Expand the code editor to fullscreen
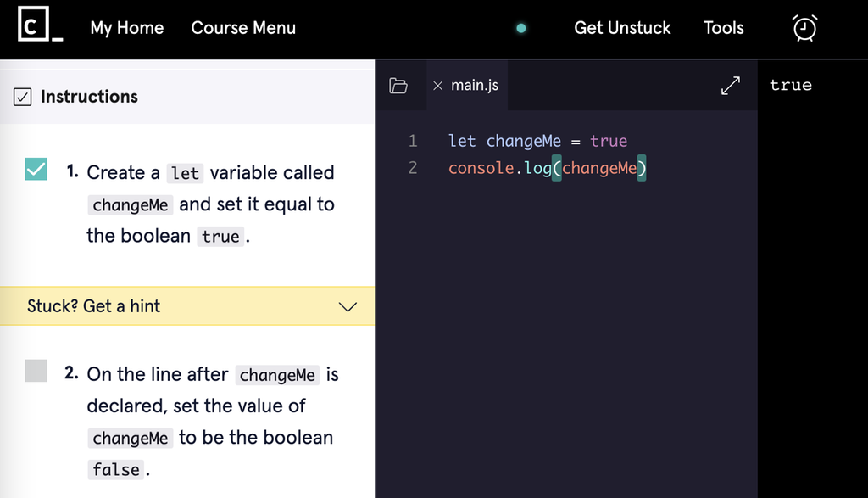The image size is (868, 498). tap(731, 85)
